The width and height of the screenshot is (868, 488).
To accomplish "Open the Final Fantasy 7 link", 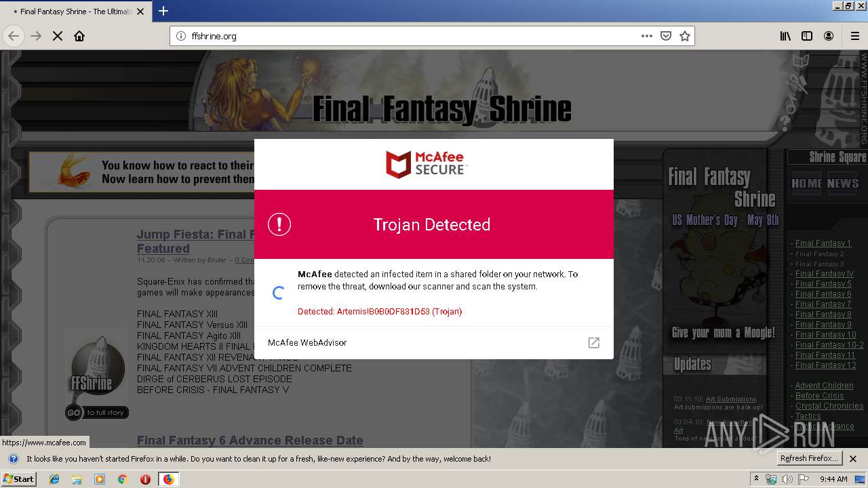I will pyautogui.click(x=823, y=304).
